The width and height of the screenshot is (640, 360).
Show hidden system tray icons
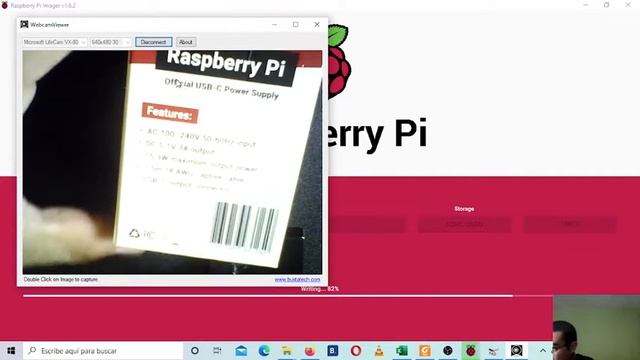point(542,351)
